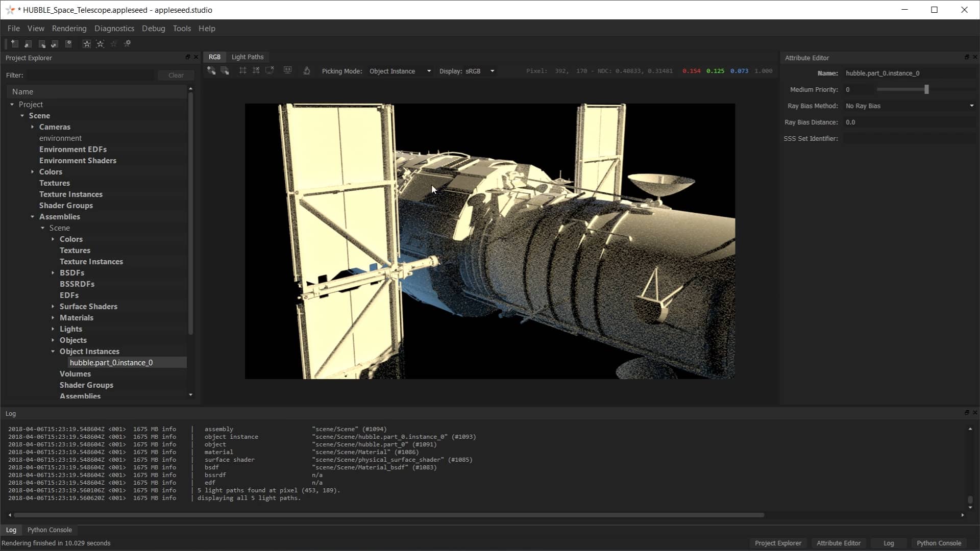Expand the Materials node
Viewport: 980px width, 551px height.
click(53, 318)
